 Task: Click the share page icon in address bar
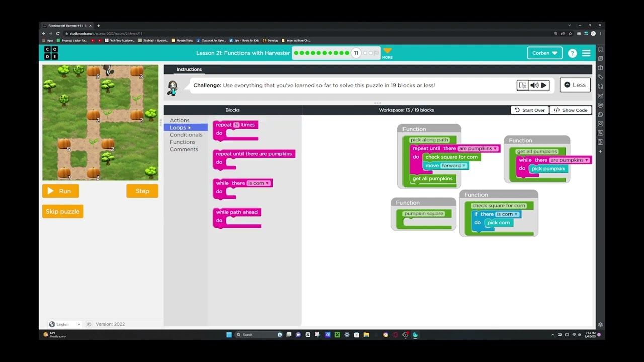pos(563,34)
